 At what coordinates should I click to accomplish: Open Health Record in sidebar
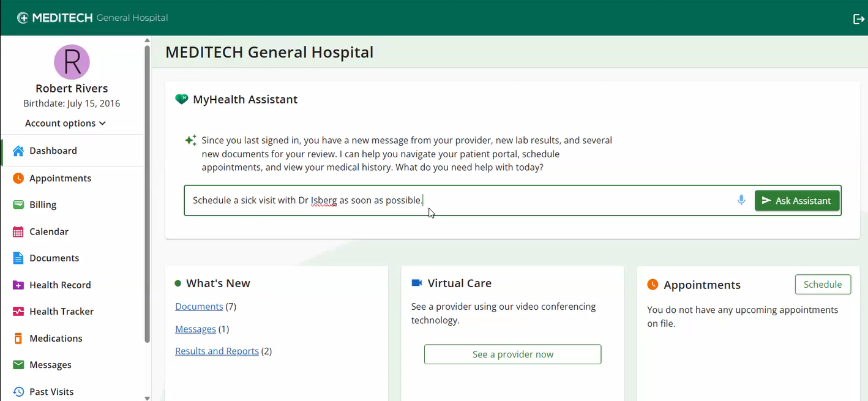tap(72, 285)
